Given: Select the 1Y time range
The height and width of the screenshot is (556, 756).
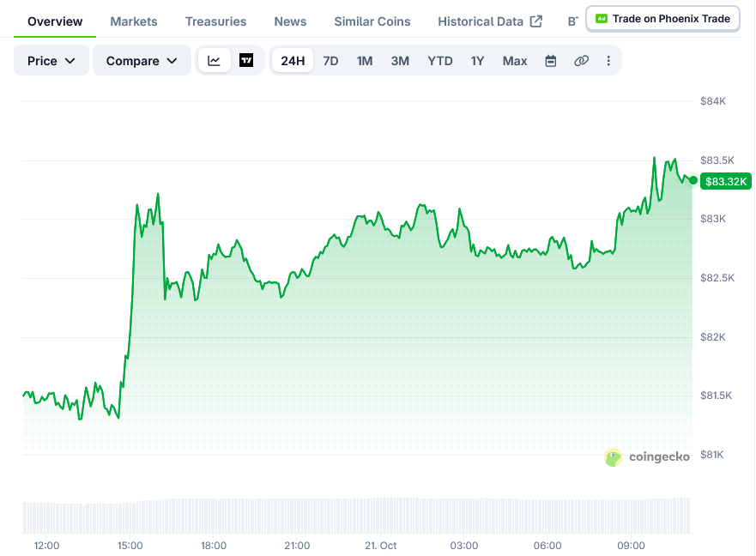Looking at the screenshot, I should click(x=477, y=61).
